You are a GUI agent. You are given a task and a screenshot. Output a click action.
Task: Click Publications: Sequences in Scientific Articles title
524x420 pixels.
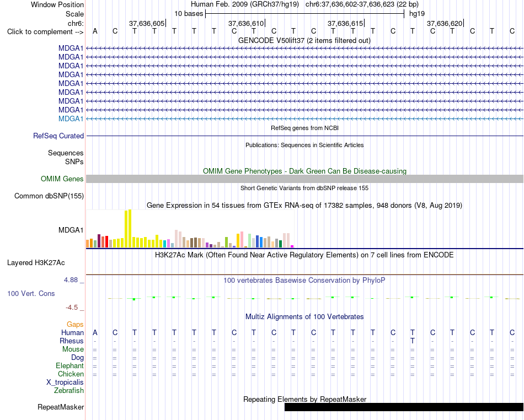pyautogui.click(x=304, y=145)
